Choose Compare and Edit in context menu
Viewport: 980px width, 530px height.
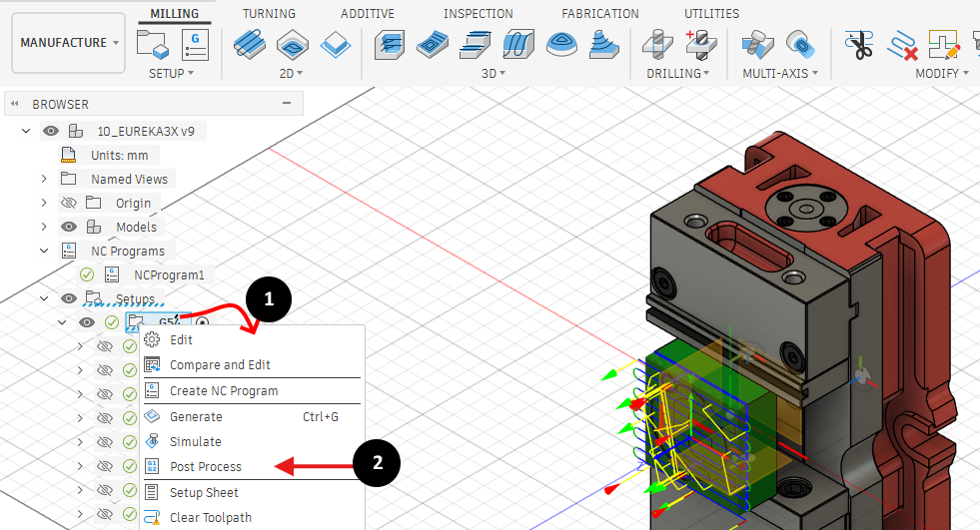252,364
